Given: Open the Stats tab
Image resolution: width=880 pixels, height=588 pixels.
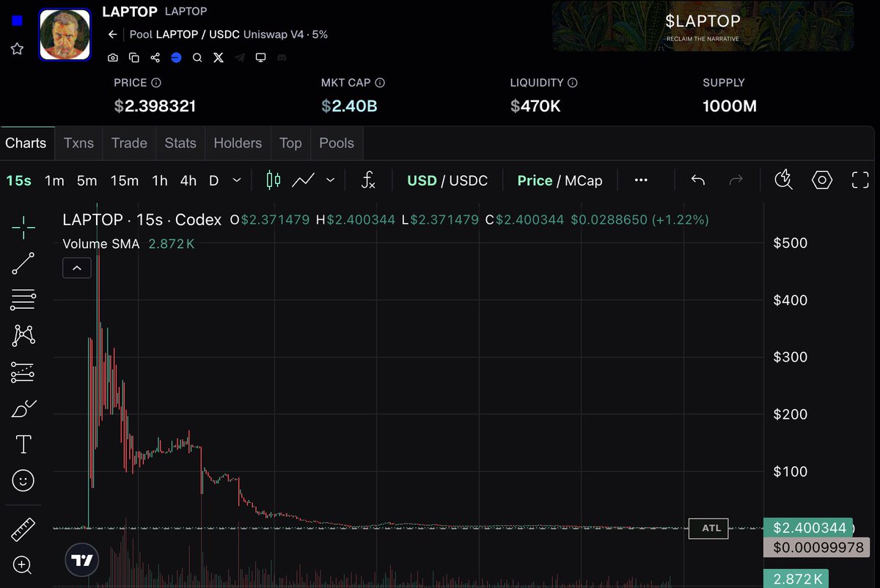Looking at the screenshot, I should click(x=180, y=143).
